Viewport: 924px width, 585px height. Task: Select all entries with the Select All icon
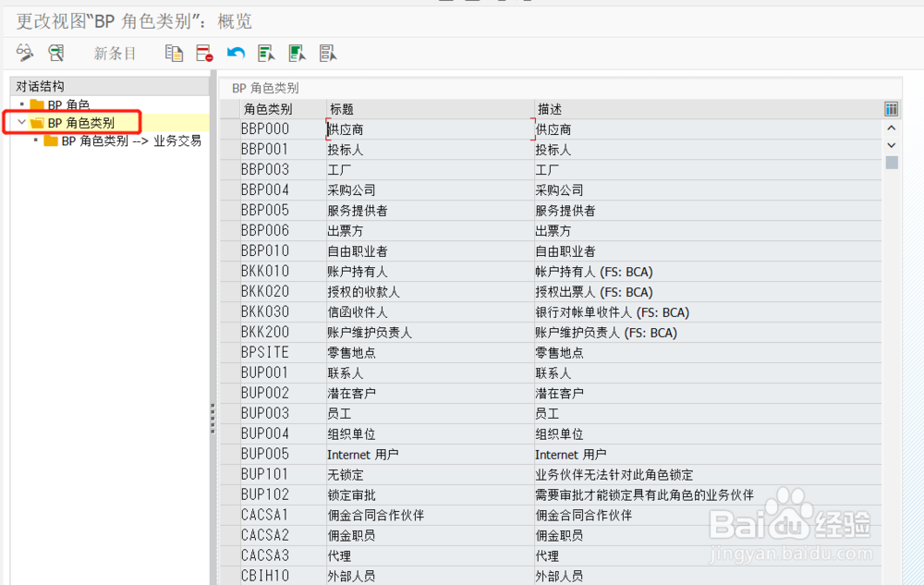tap(265, 53)
